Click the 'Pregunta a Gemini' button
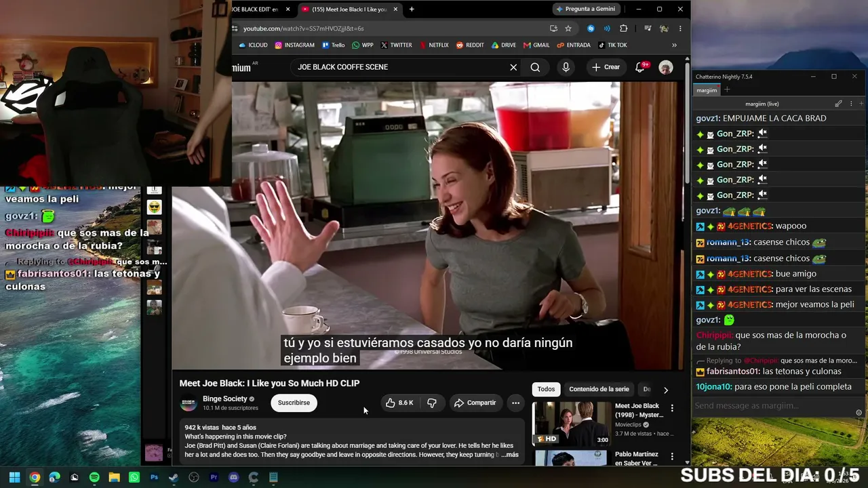Viewport: 868px width, 488px height. (x=586, y=9)
